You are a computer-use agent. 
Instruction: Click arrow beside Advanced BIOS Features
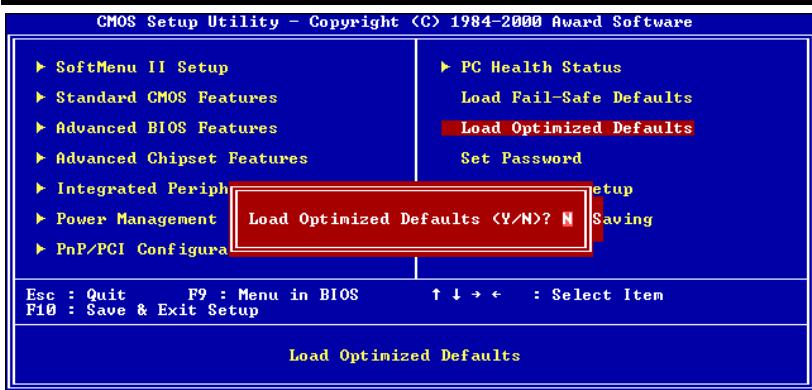click(x=41, y=127)
